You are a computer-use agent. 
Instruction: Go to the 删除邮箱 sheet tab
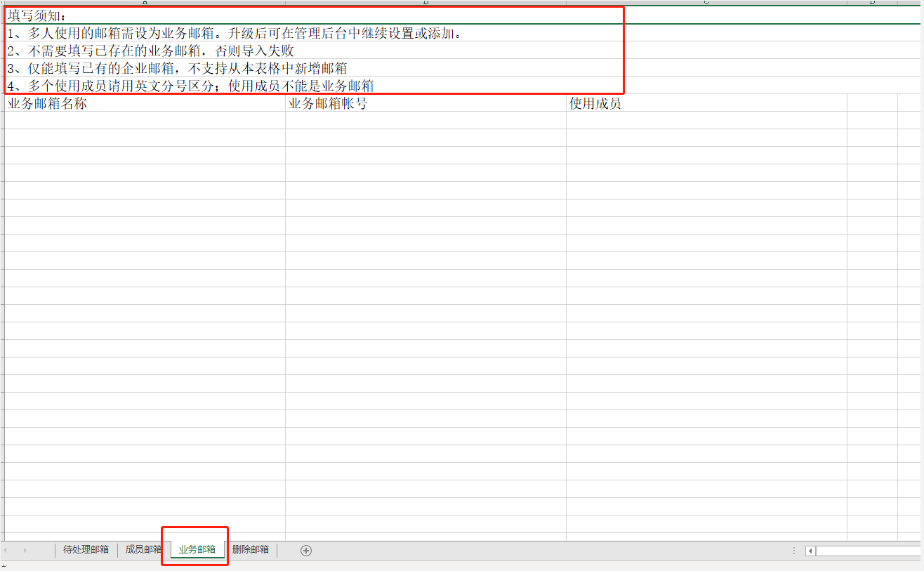click(x=251, y=550)
